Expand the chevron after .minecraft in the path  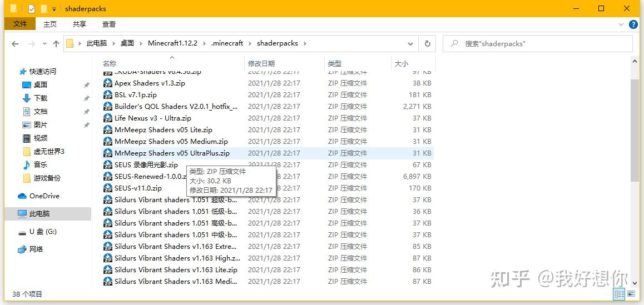(250, 43)
